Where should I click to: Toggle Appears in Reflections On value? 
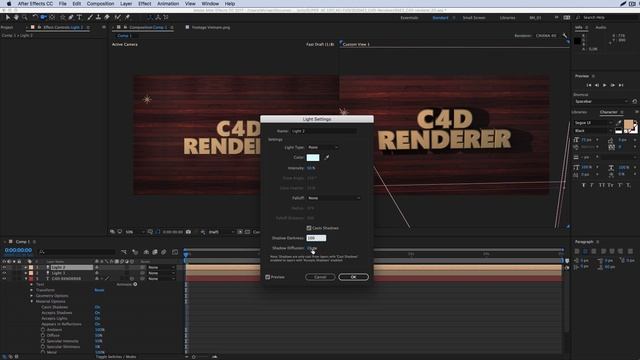pos(98,324)
